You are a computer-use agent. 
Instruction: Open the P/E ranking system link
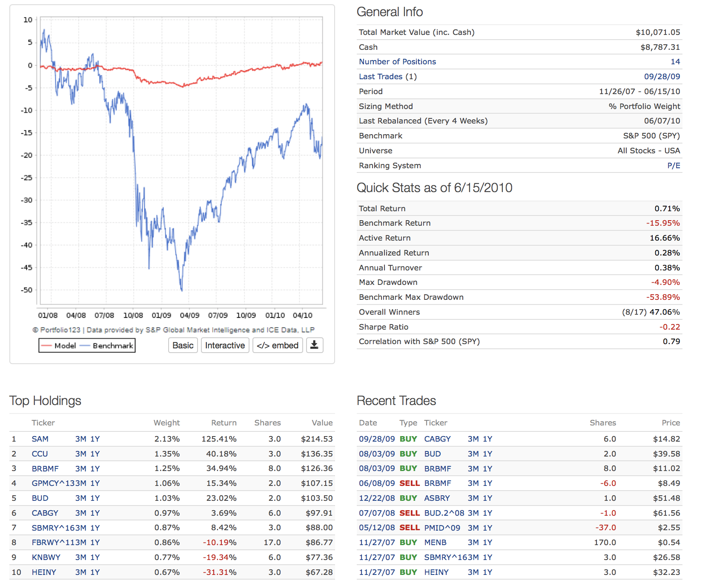coord(673,166)
